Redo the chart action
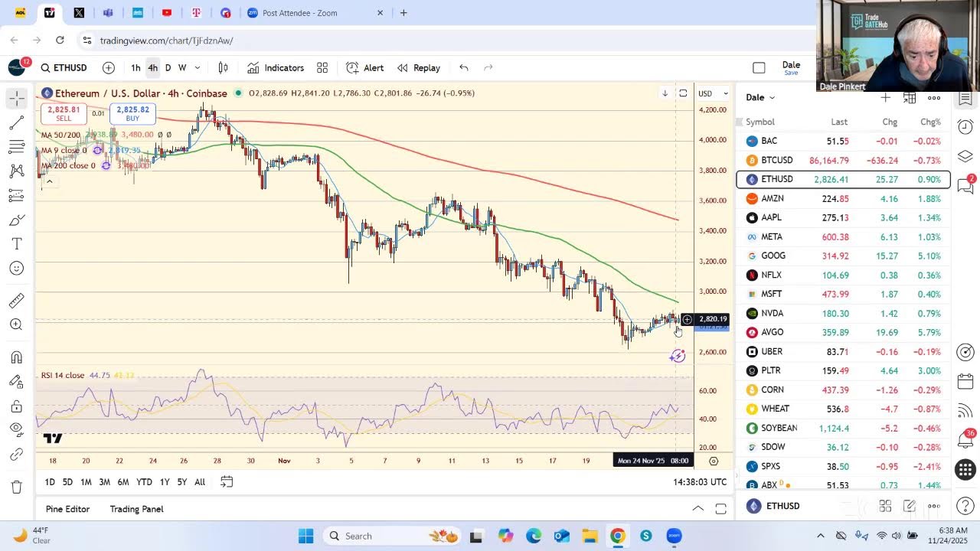980x551 pixels. 488,68
